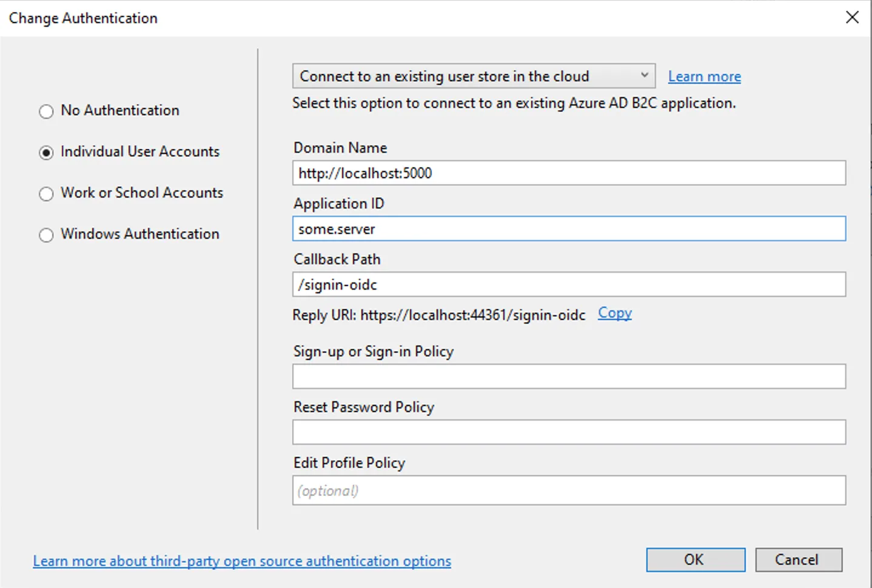872x588 pixels.
Task: Choose Individual User Accounts radio button
Action: coord(47,153)
